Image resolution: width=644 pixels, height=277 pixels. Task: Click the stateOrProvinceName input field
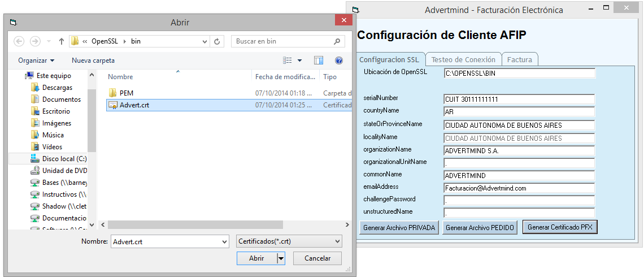pyautogui.click(x=520, y=125)
